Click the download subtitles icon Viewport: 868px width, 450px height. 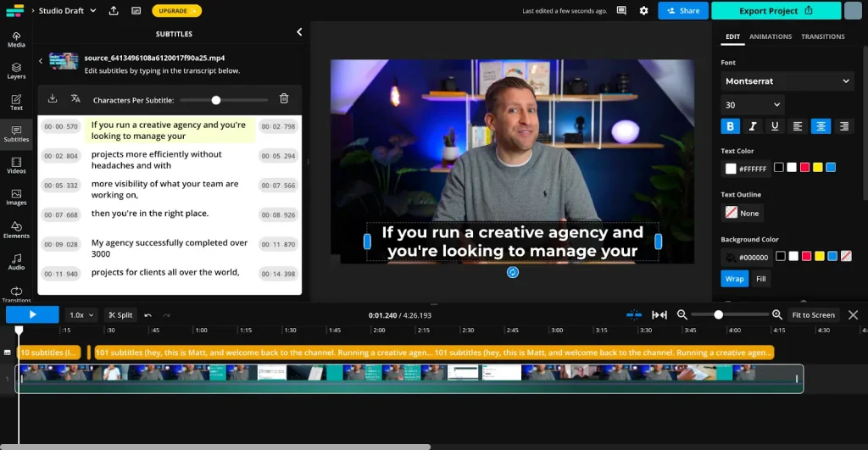[53, 99]
